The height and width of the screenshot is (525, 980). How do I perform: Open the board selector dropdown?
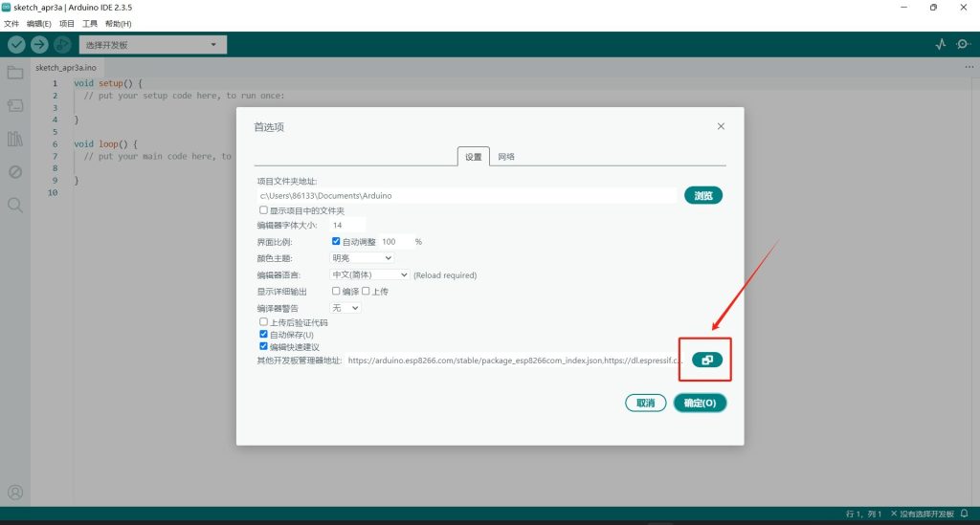[152, 45]
